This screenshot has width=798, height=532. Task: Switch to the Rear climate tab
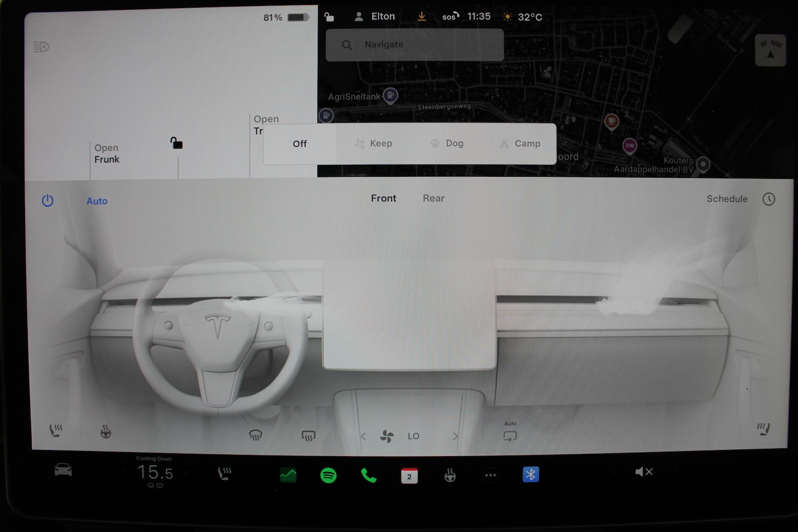coord(433,198)
